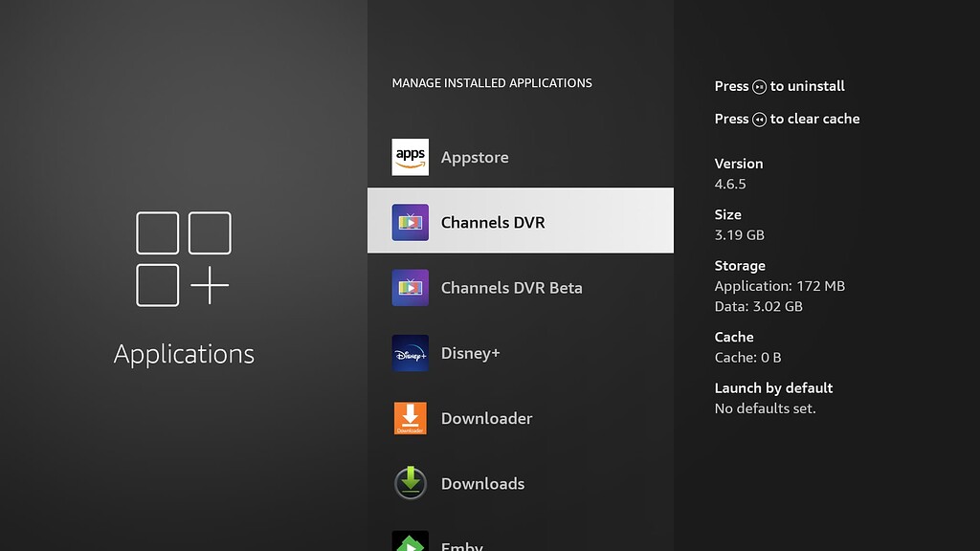The image size is (980, 551).
Task: Click the Downloads green arrow icon
Action: [x=410, y=483]
